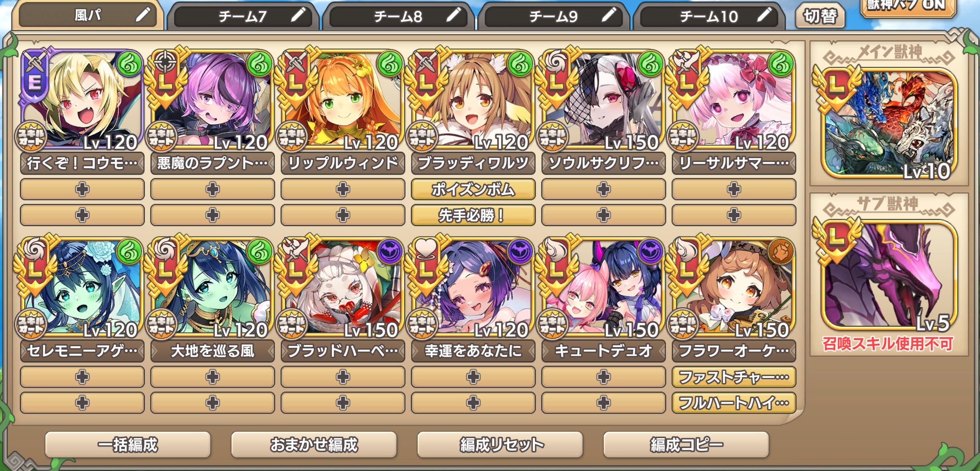Viewport: 980px width, 471px height.
Task: Click the 切替 switch button
Action: (820, 16)
